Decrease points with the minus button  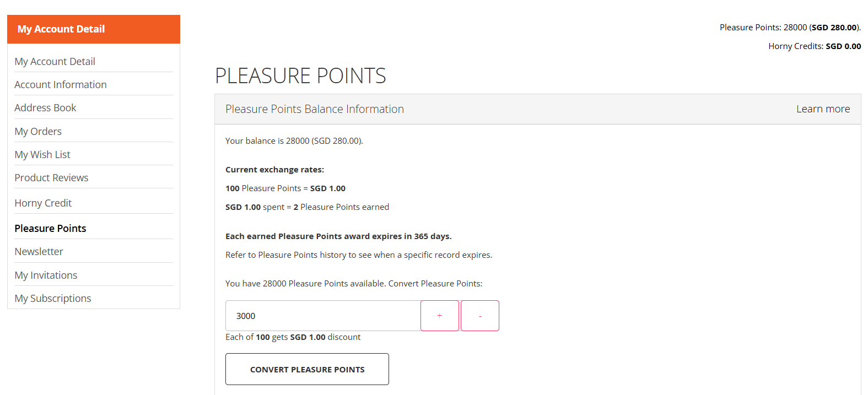tap(480, 316)
